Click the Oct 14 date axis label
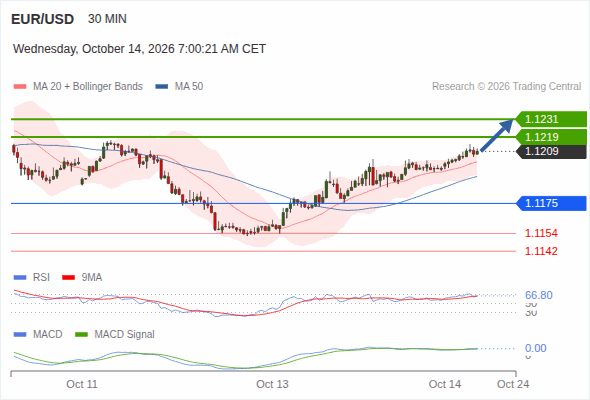Screen dimensions: 590x400 pos(445,384)
